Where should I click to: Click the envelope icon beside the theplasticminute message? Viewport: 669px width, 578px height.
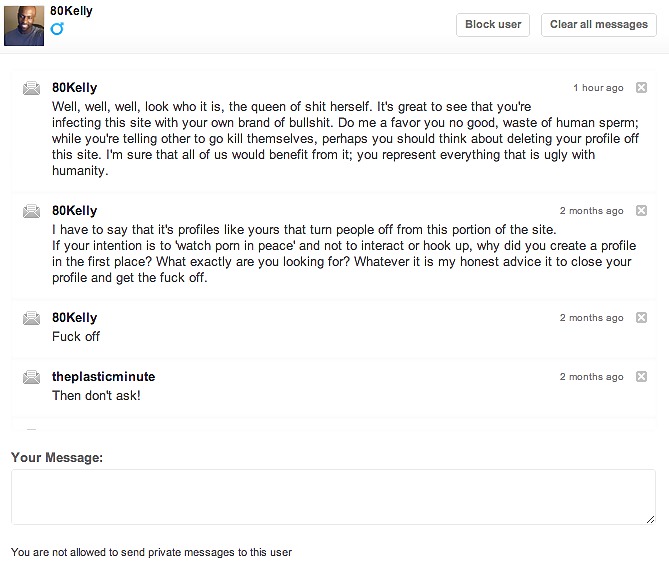pos(31,377)
